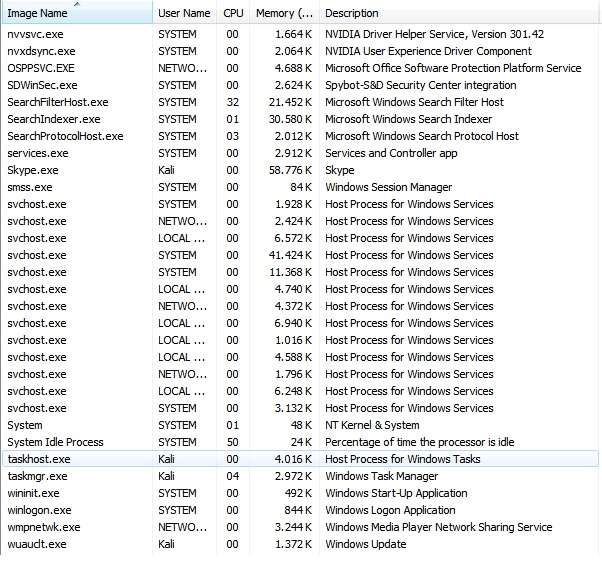Choose the System Idle Process row
The height and width of the screenshot is (581, 602).
[55, 442]
